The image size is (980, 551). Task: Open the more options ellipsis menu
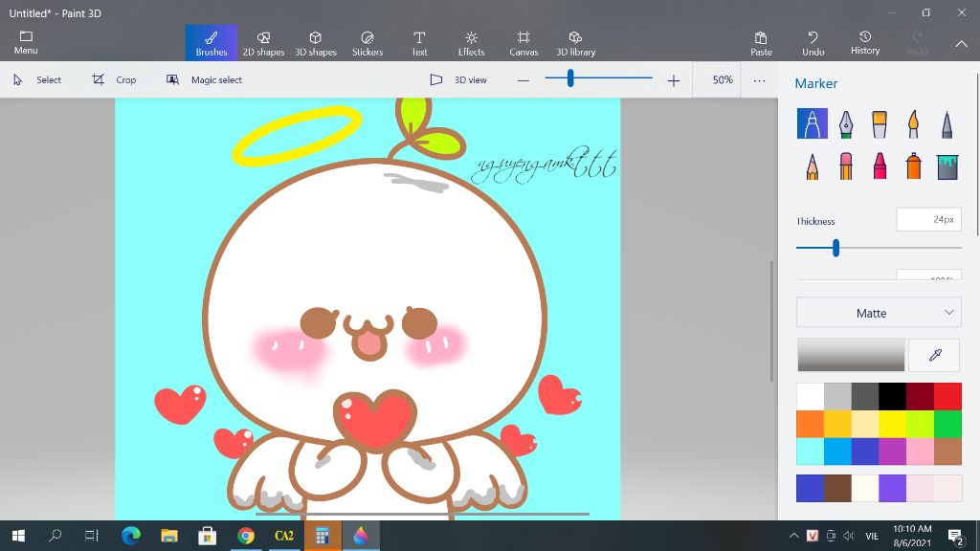click(x=759, y=80)
